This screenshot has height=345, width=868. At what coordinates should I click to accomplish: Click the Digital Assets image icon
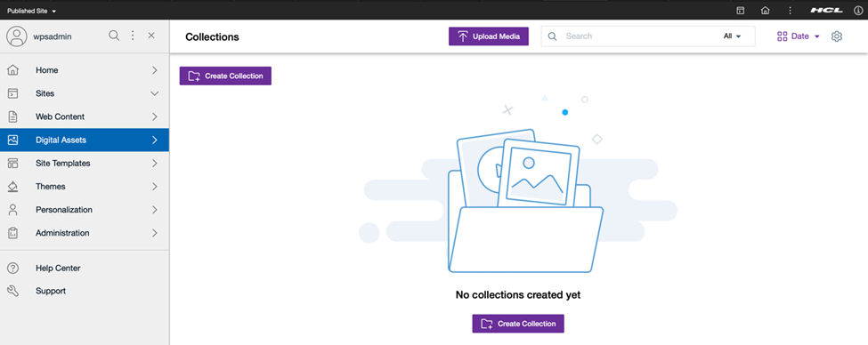tap(12, 140)
